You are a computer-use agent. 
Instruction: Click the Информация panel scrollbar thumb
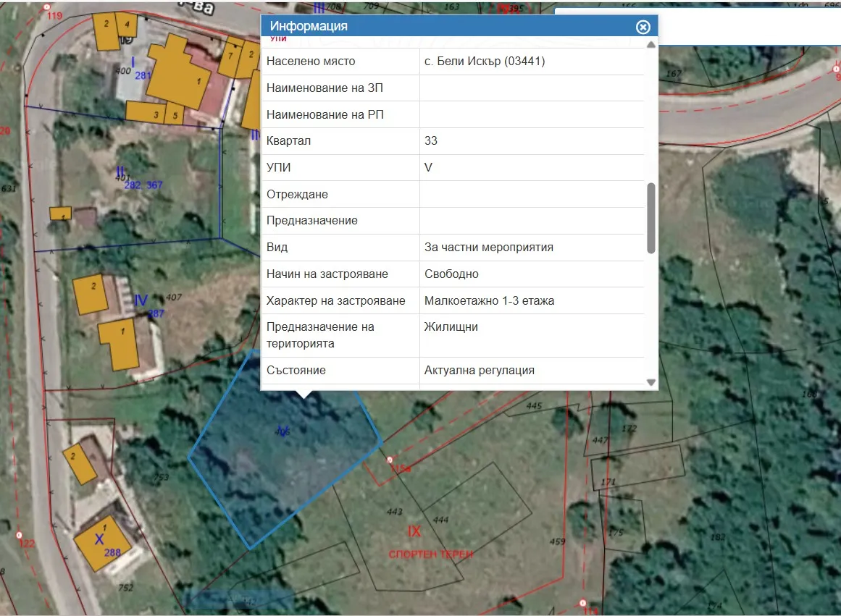(x=650, y=218)
